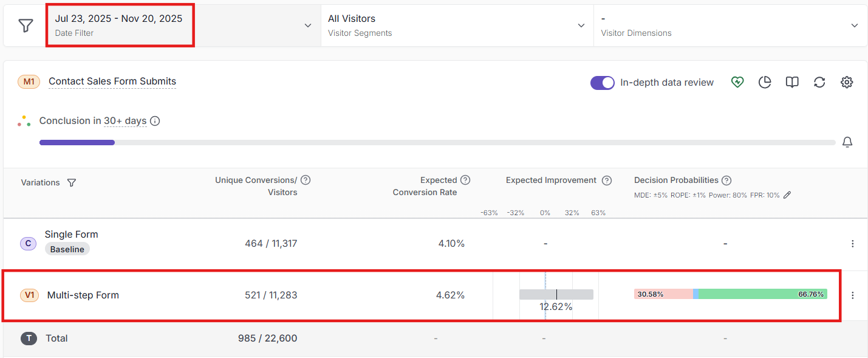The width and height of the screenshot is (868, 358).
Task: Click the 985 / 22,600 total value
Action: [268, 339]
